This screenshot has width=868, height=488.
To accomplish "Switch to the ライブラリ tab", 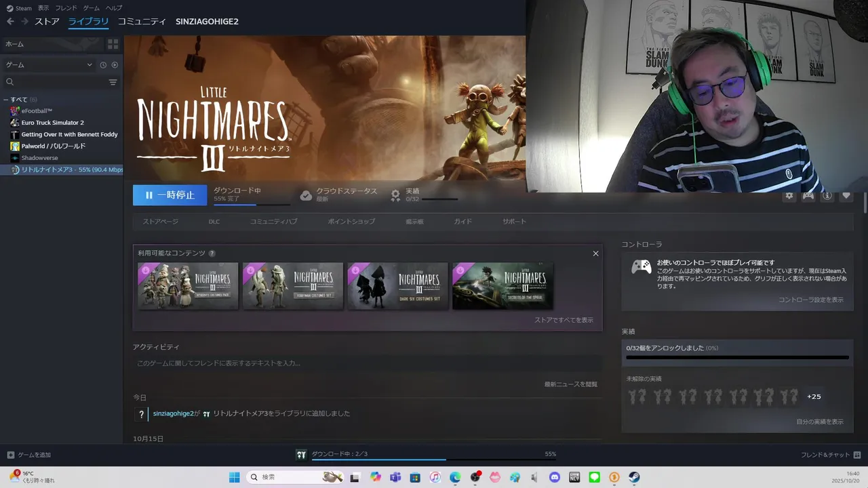I will (88, 22).
